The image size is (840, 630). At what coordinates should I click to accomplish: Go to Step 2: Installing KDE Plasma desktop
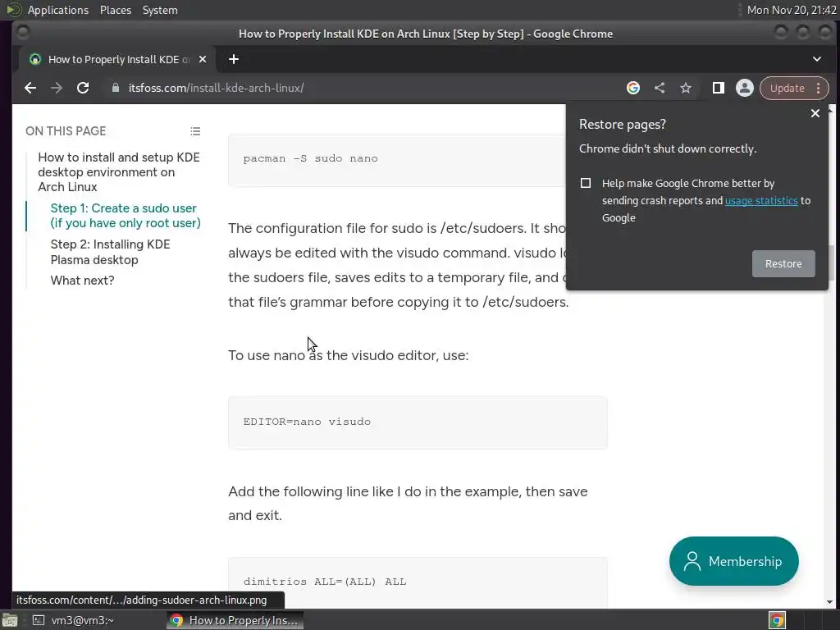coord(111,252)
